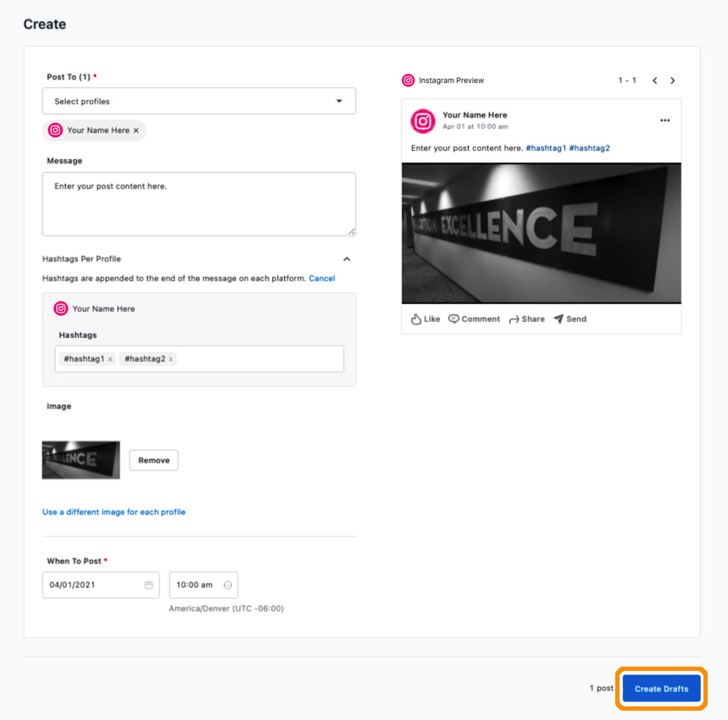The height and width of the screenshot is (720, 728).
Task: Remove the #hashtag2 tag
Action: point(171,359)
